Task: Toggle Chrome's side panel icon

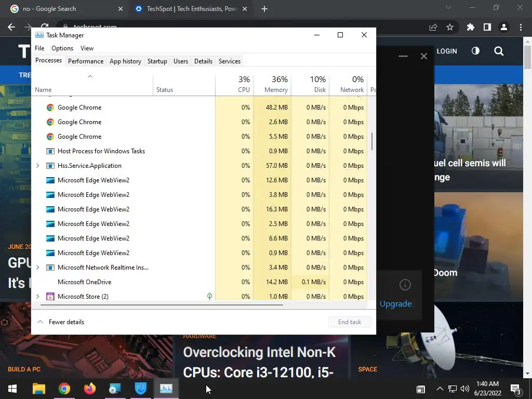Action: coord(487,27)
